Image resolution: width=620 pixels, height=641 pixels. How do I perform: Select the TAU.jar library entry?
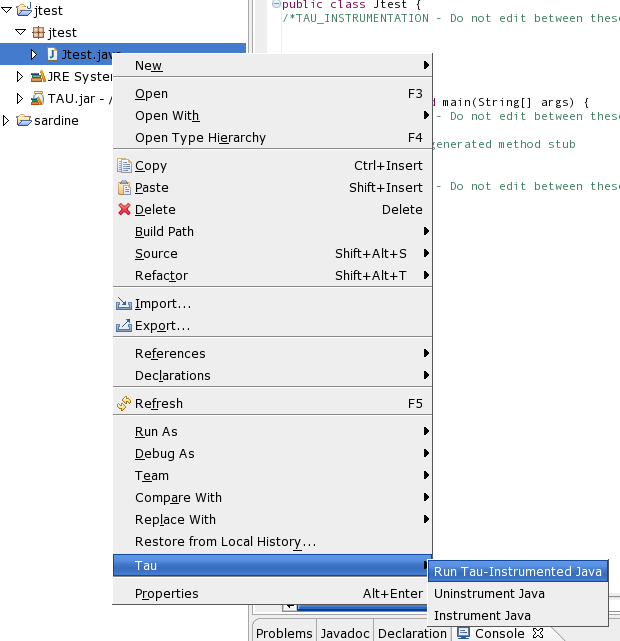pyautogui.click(x=80, y=99)
